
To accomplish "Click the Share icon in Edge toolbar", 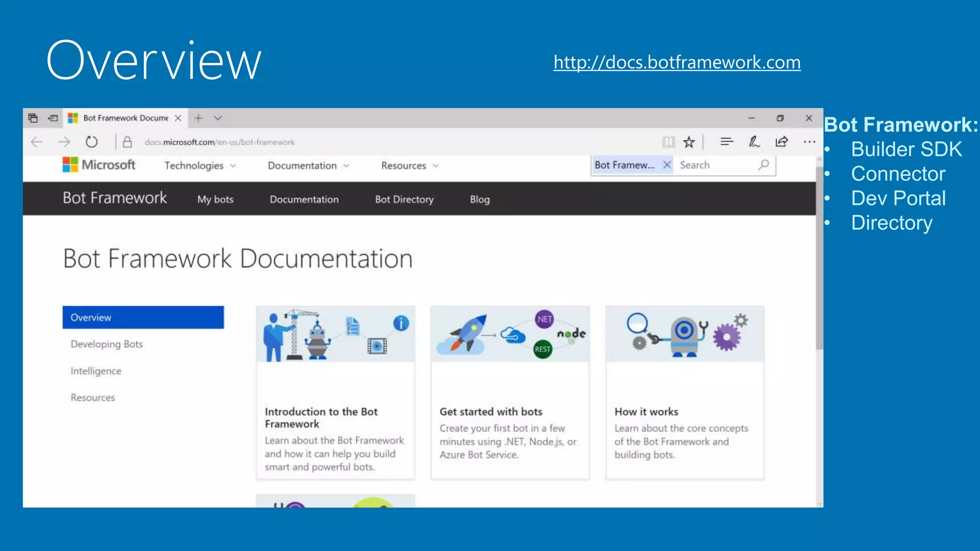I will (781, 142).
